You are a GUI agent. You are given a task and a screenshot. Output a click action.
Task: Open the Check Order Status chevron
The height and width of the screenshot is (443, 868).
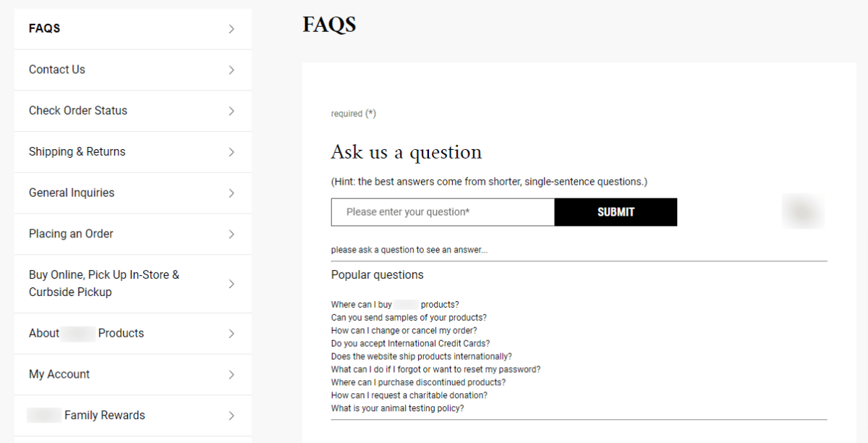coord(231,110)
